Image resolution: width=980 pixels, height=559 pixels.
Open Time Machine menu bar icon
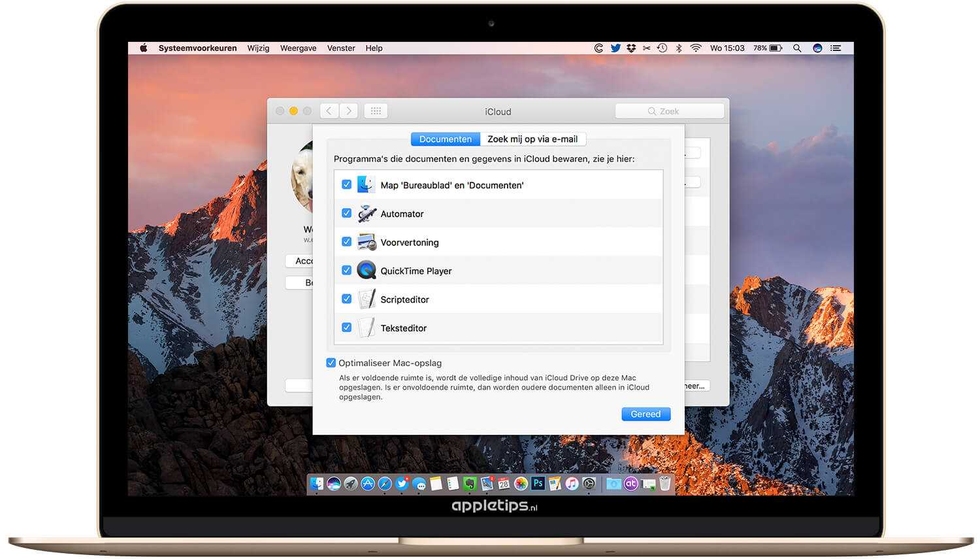pyautogui.click(x=662, y=48)
